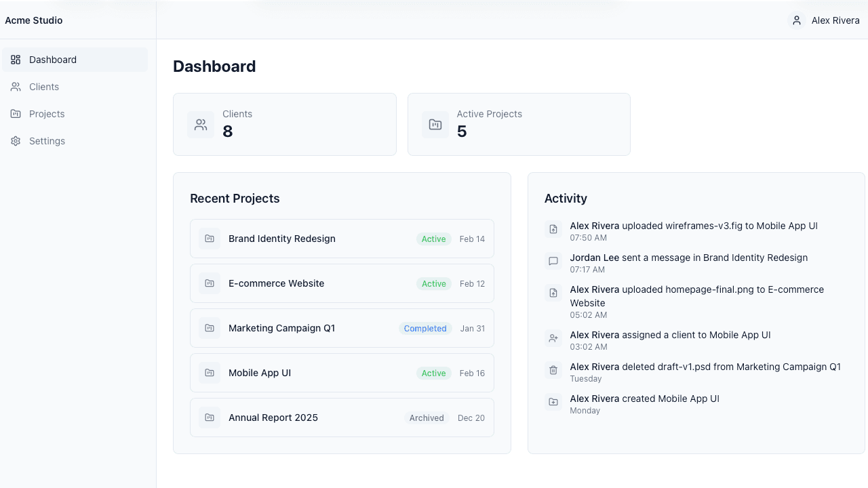Click the Active Projects count card

[519, 124]
